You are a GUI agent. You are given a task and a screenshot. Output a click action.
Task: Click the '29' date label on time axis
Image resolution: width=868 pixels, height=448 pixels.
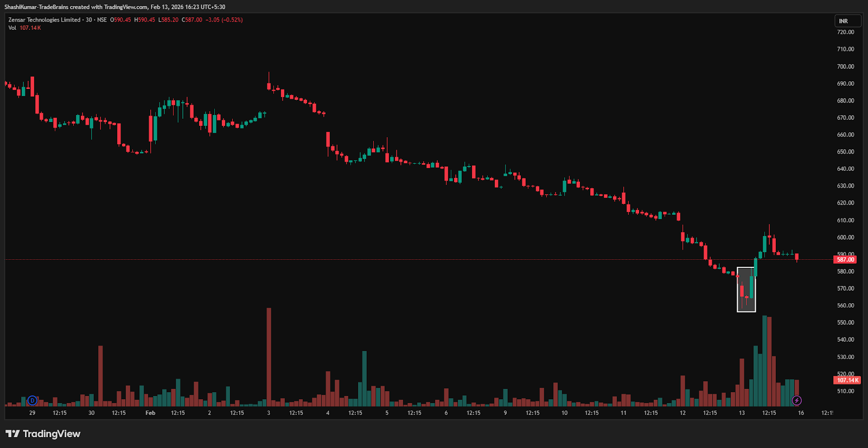[x=32, y=413]
